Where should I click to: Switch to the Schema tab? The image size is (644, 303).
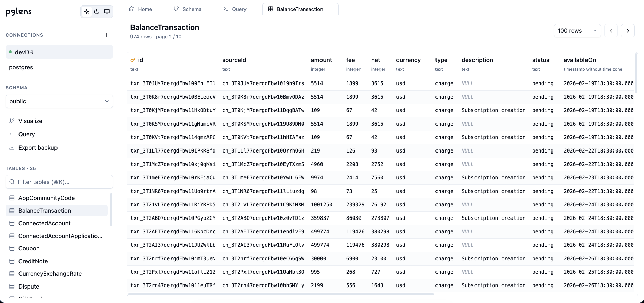[187, 9]
